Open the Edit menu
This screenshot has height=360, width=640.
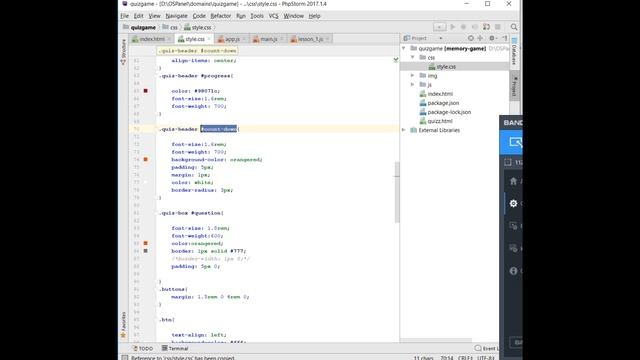coord(138,16)
